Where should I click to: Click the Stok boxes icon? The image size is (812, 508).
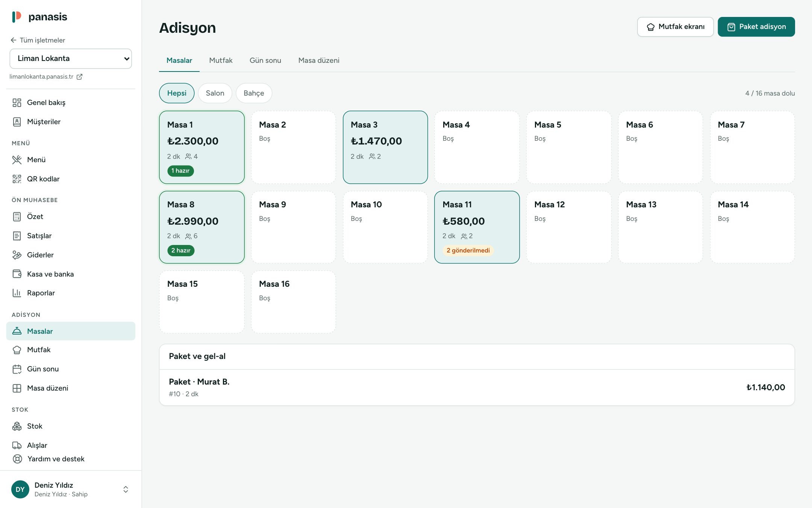(x=17, y=426)
